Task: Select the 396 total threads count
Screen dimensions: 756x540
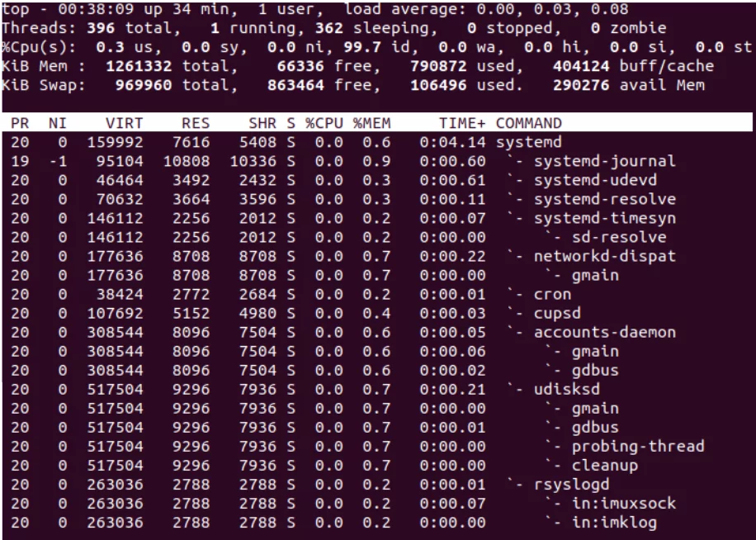Action: coord(101,28)
